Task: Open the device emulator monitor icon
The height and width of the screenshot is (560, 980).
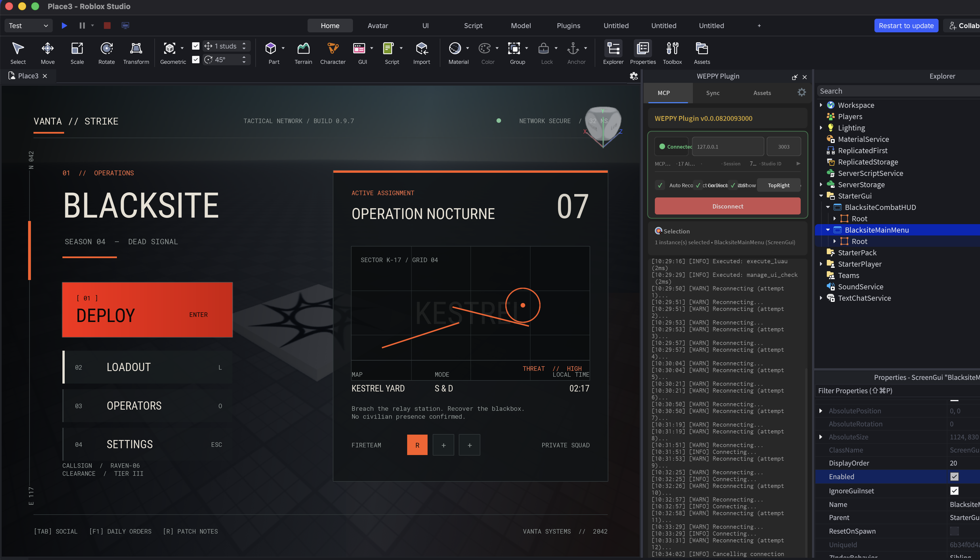Action: click(x=125, y=25)
